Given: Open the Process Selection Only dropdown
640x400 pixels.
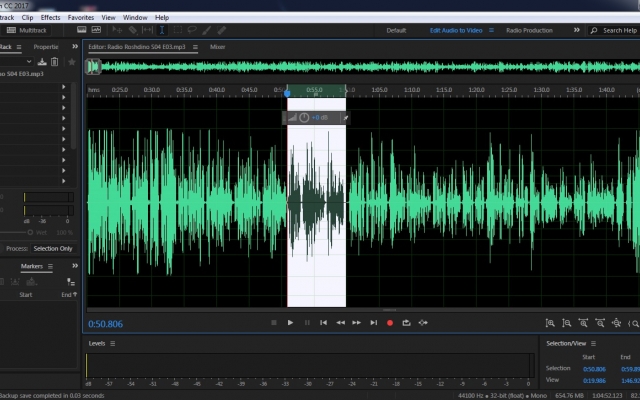Looking at the screenshot, I should tap(53, 249).
